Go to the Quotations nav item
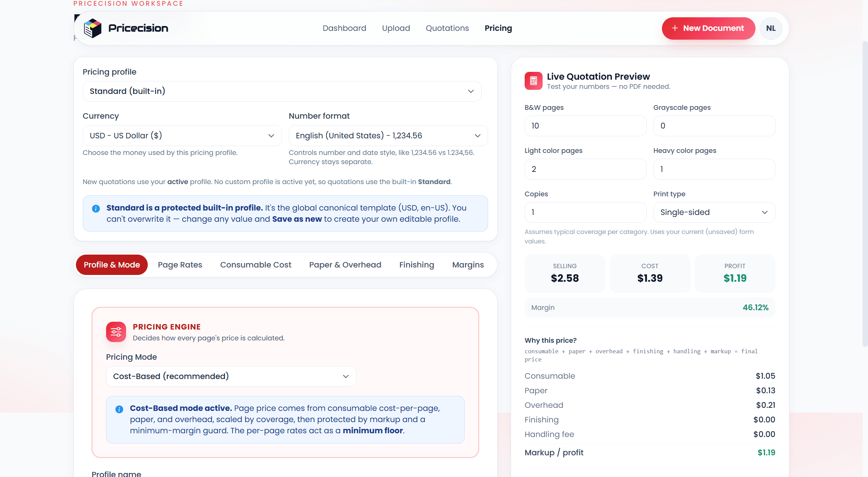This screenshot has width=868, height=477. (x=447, y=28)
